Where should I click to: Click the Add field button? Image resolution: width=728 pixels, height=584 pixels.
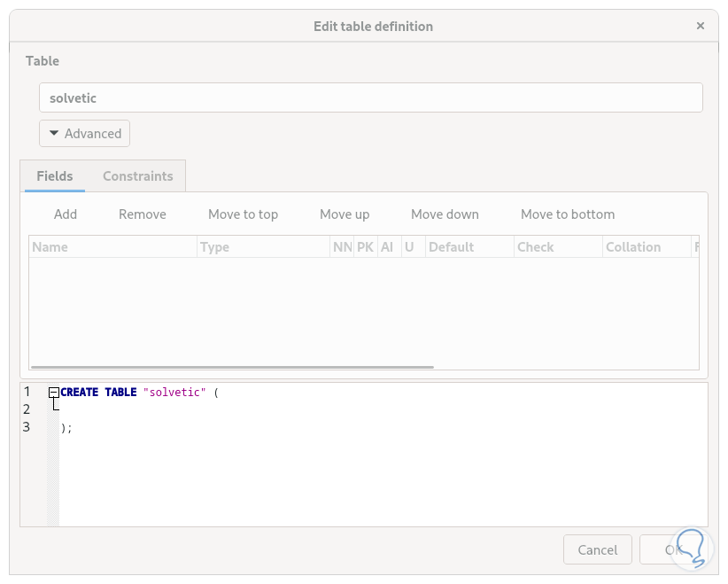pos(66,214)
